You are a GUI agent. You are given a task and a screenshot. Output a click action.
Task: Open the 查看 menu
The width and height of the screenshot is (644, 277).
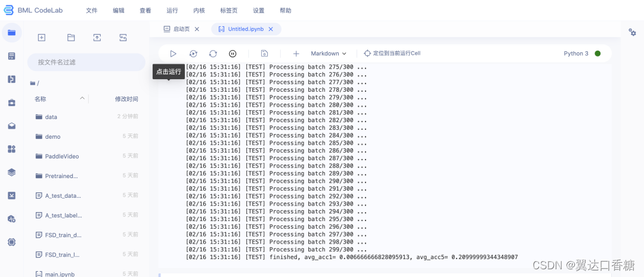point(145,11)
